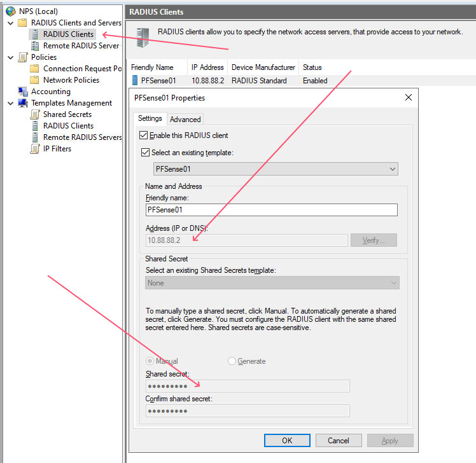Click the OK button
This screenshot has width=476, height=463.
[287, 441]
